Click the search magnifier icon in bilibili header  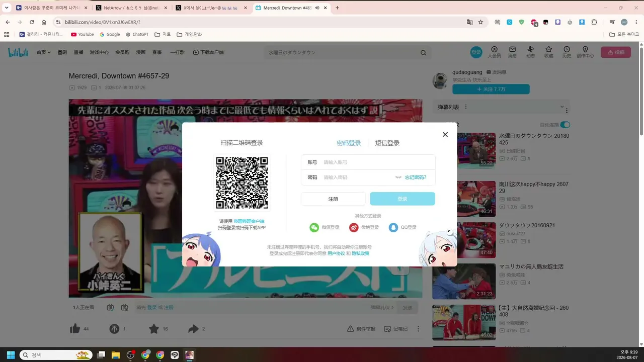[x=423, y=53]
